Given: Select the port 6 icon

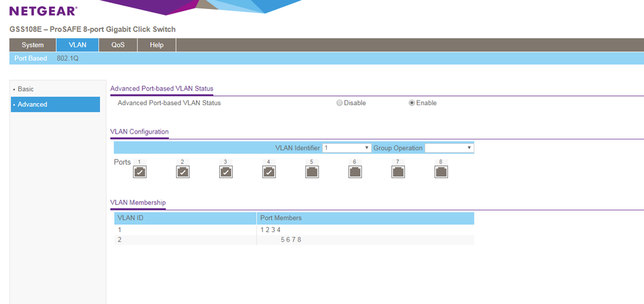Looking at the screenshot, I should (355, 172).
